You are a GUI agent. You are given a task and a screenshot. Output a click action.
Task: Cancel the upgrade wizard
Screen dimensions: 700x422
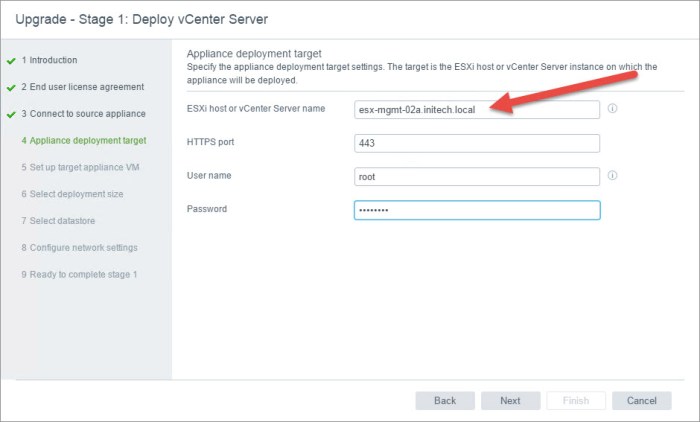point(642,401)
